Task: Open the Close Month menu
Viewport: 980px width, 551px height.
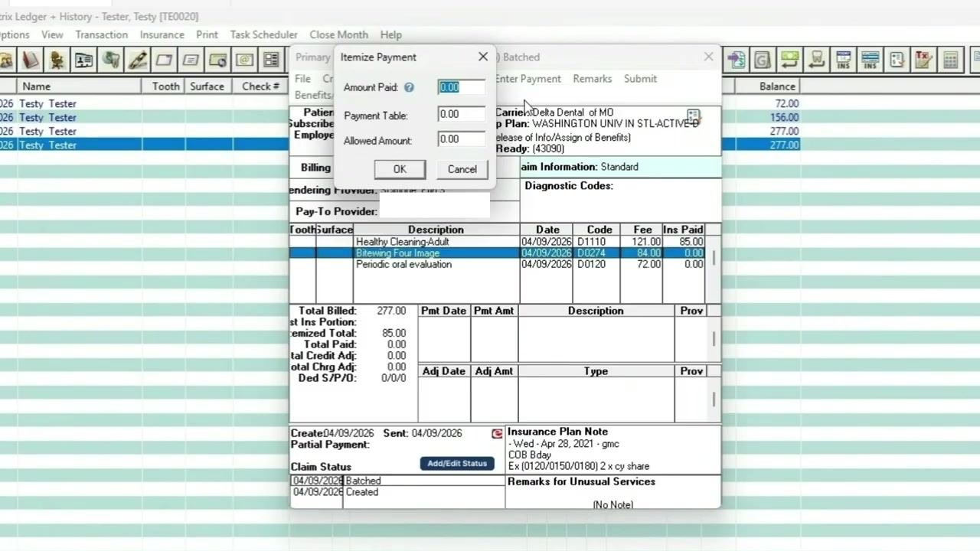Action: [338, 34]
